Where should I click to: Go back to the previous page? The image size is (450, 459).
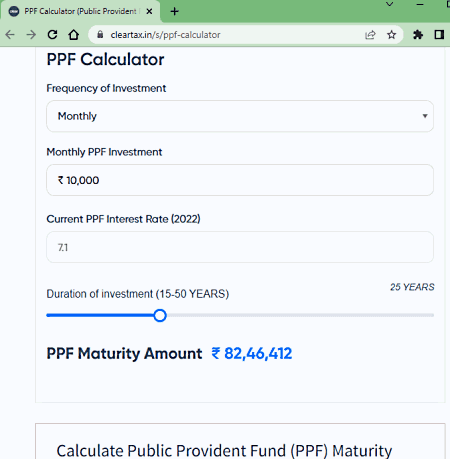10,35
